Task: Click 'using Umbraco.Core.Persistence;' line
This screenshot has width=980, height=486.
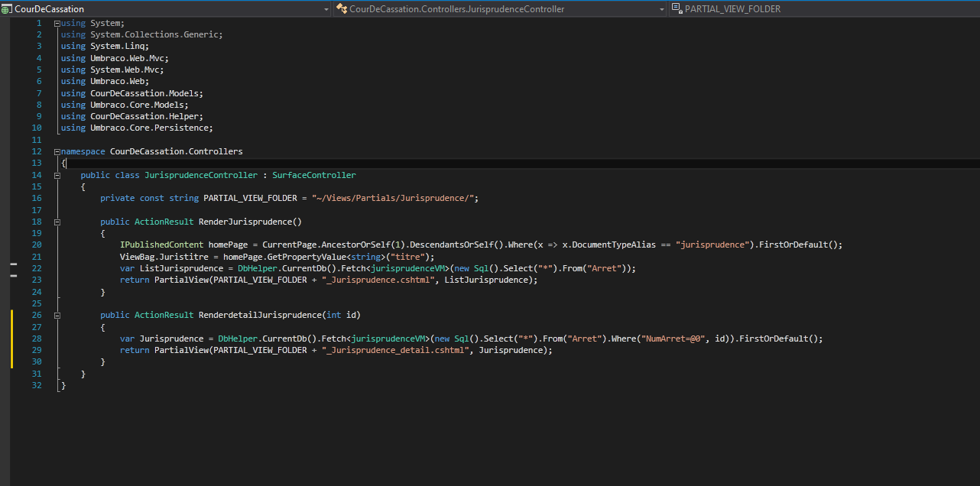Action: coord(137,128)
